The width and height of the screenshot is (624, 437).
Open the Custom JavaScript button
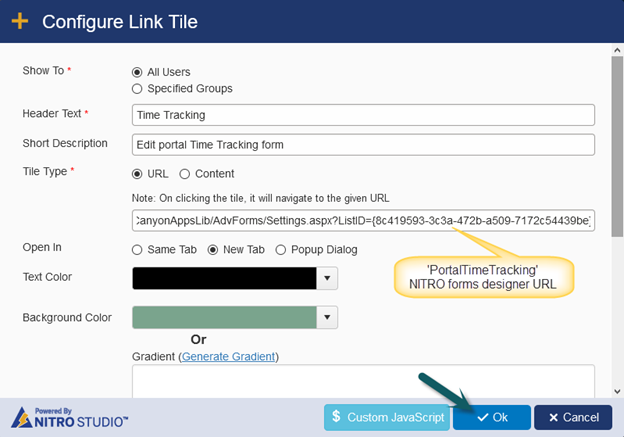387,417
